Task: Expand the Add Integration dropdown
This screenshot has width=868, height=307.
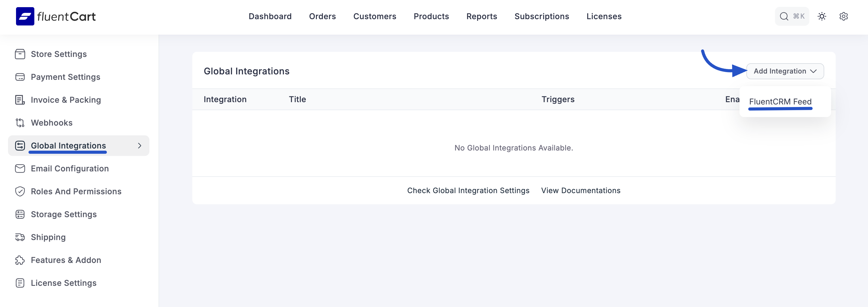Action: (x=785, y=71)
